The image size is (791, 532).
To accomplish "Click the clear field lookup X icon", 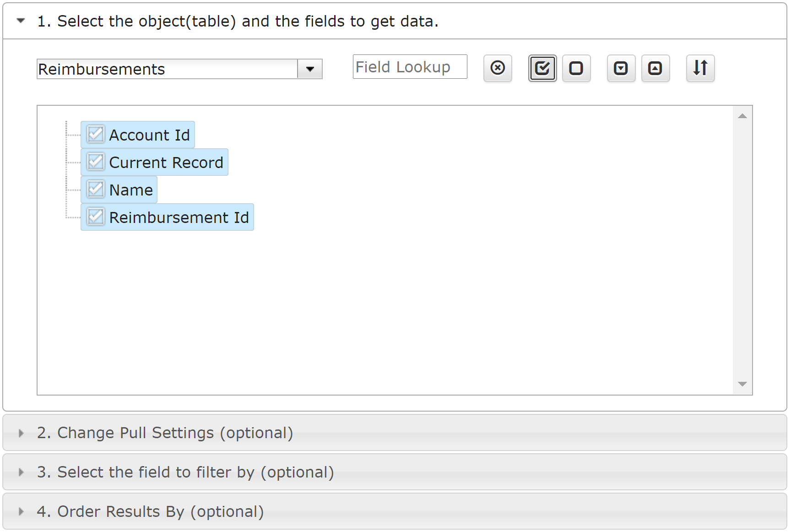I will 498,68.
